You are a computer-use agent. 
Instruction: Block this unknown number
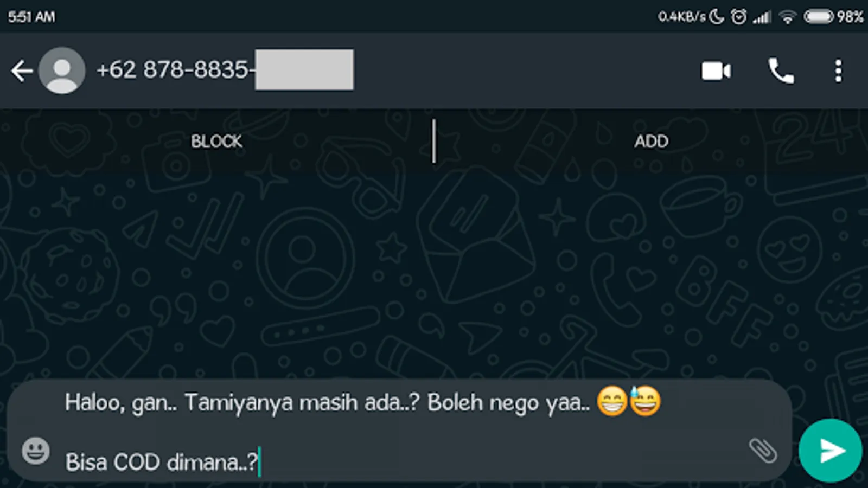[216, 142]
